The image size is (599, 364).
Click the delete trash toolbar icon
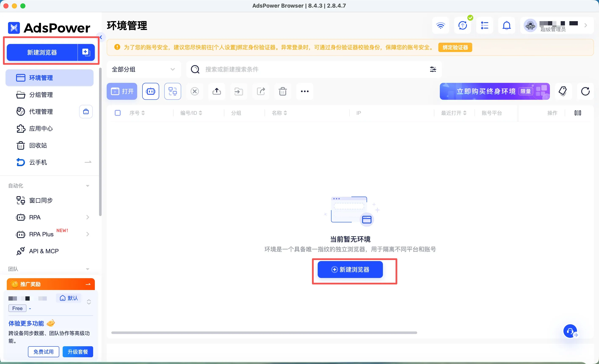(x=283, y=91)
